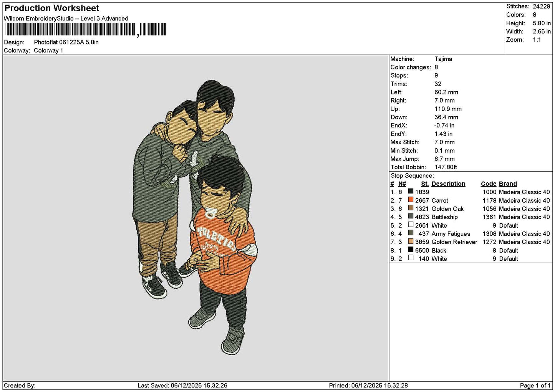Click the 'Wilcom EmbroideryStudio – Level 3 Advanced' text
The height and width of the screenshot is (392, 555).
(66, 18)
